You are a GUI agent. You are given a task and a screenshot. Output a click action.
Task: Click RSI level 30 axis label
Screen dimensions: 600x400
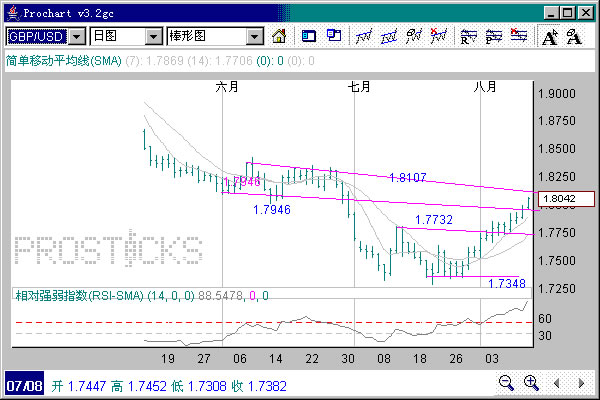pyautogui.click(x=545, y=336)
